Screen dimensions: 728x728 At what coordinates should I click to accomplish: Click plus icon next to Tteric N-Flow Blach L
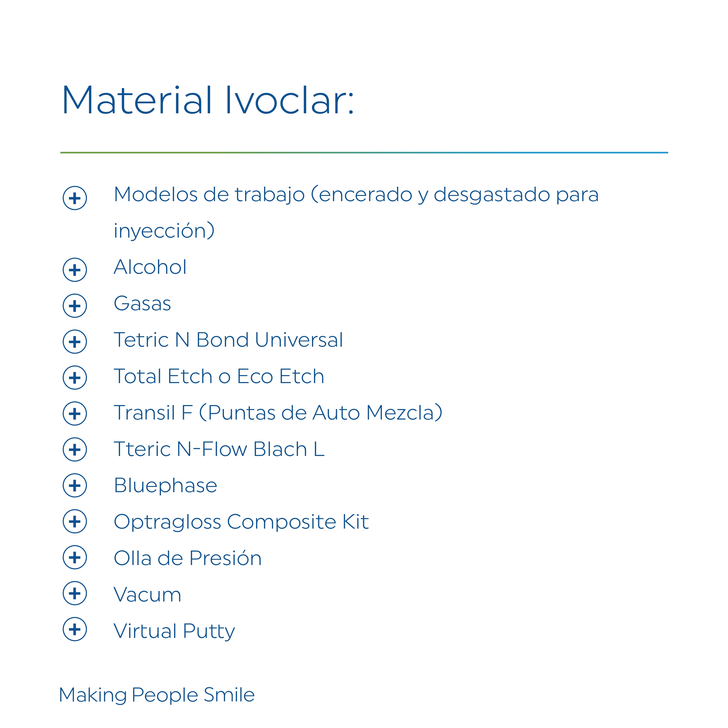pyautogui.click(x=75, y=449)
